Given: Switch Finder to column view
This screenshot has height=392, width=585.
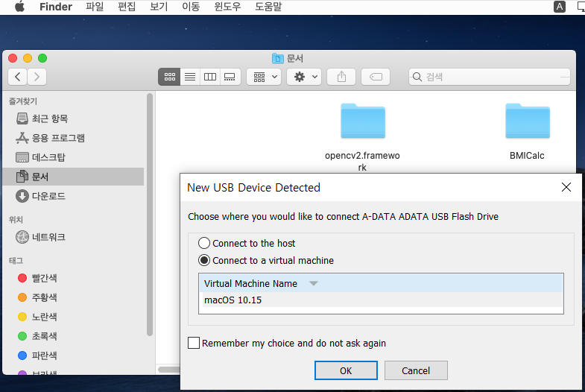Looking at the screenshot, I should (x=209, y=77).
